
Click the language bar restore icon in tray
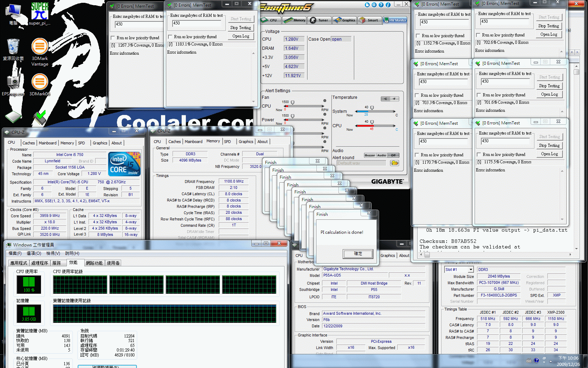544,359
